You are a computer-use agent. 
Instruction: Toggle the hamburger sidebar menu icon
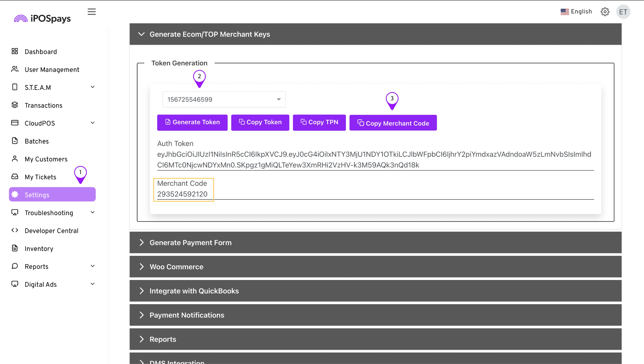[92, 12]
